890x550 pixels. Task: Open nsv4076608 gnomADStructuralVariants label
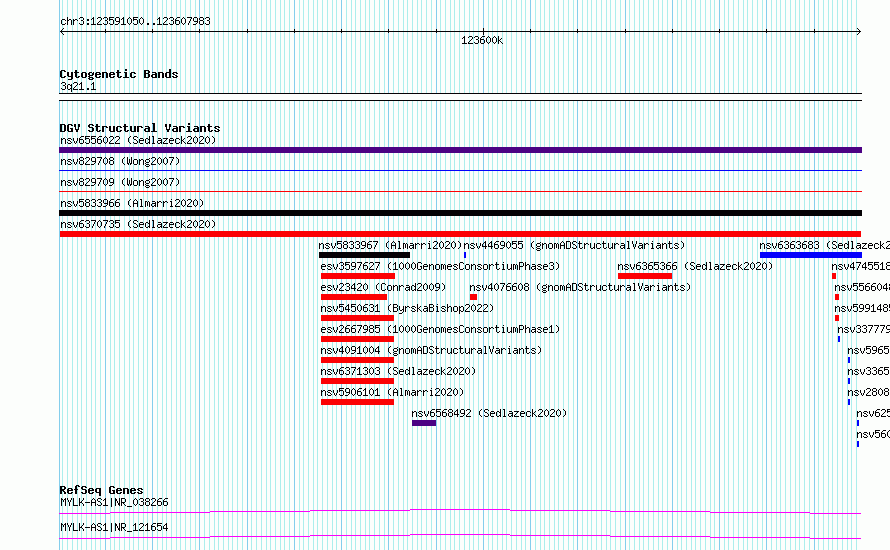coord(580,287)
